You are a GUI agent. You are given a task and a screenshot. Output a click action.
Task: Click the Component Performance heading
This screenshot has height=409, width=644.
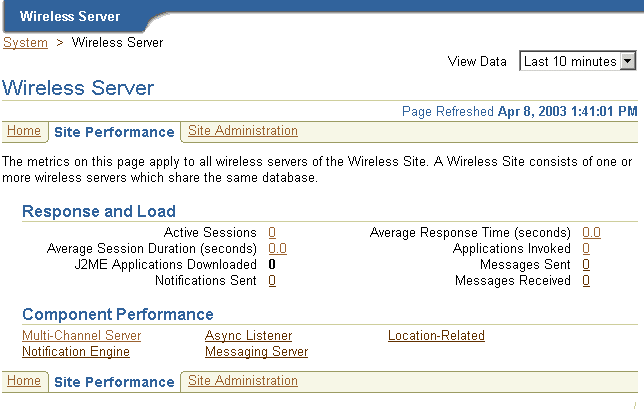(x=118, y=314)
